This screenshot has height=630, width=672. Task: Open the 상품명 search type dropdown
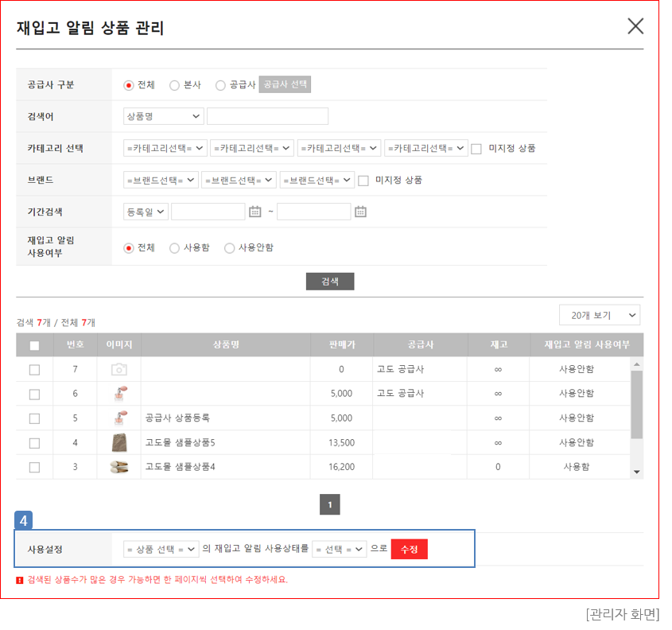[164, 116]
